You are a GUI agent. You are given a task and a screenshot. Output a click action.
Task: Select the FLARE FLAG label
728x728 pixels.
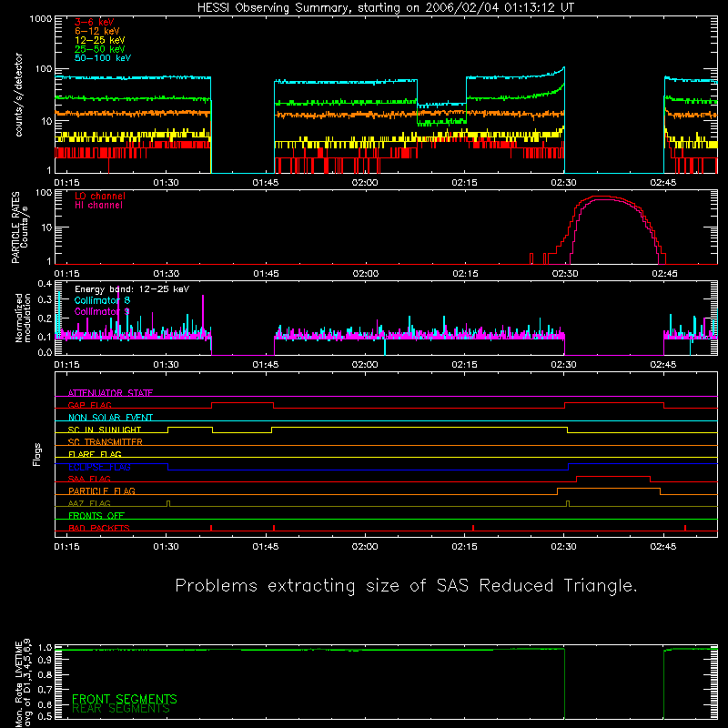coord(95,454)
